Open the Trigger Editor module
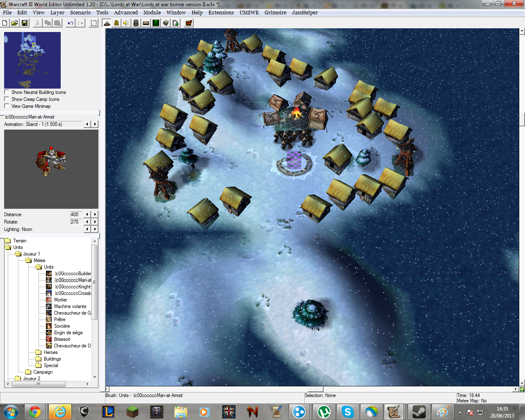This screenshot has width=525, height=420. coord(116,23)
